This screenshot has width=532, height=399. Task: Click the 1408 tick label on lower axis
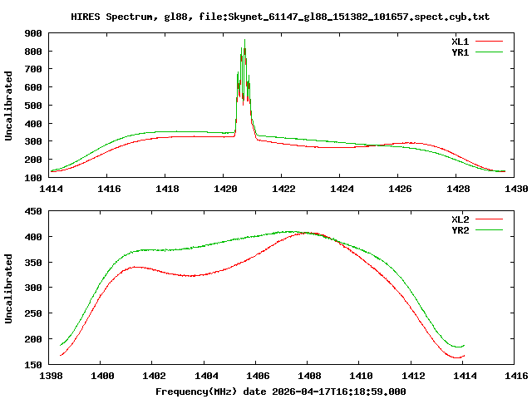309,376
